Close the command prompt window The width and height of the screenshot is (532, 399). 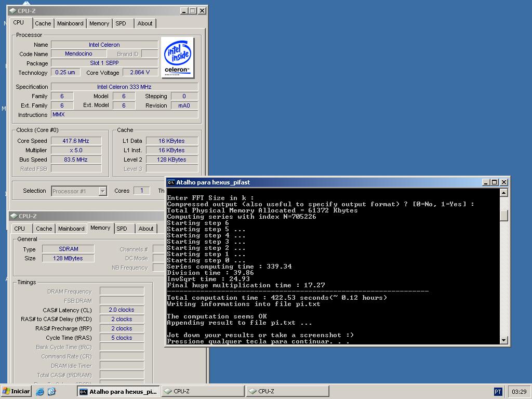click(504, 182)
